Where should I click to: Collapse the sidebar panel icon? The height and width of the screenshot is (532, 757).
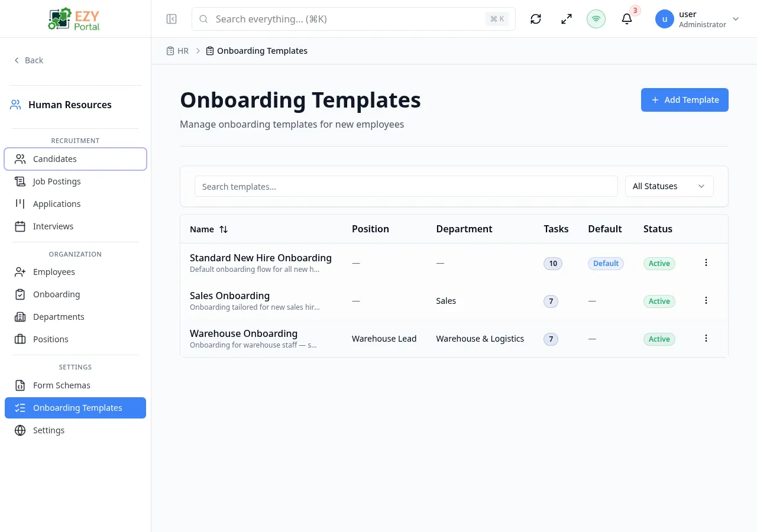(172, 19)
